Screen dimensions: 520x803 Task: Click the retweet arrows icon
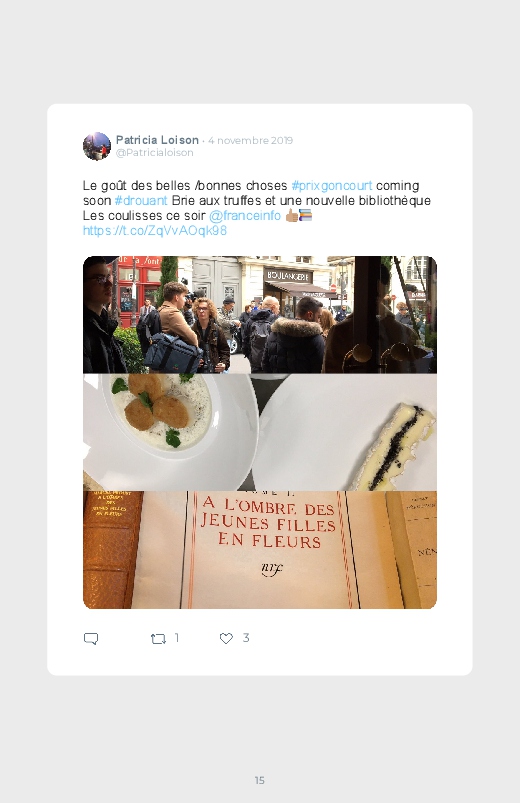pyautogui.click(x=158, y=639)
